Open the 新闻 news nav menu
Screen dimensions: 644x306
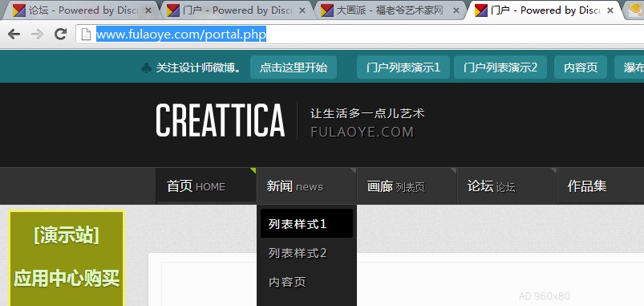coord(306,186)
